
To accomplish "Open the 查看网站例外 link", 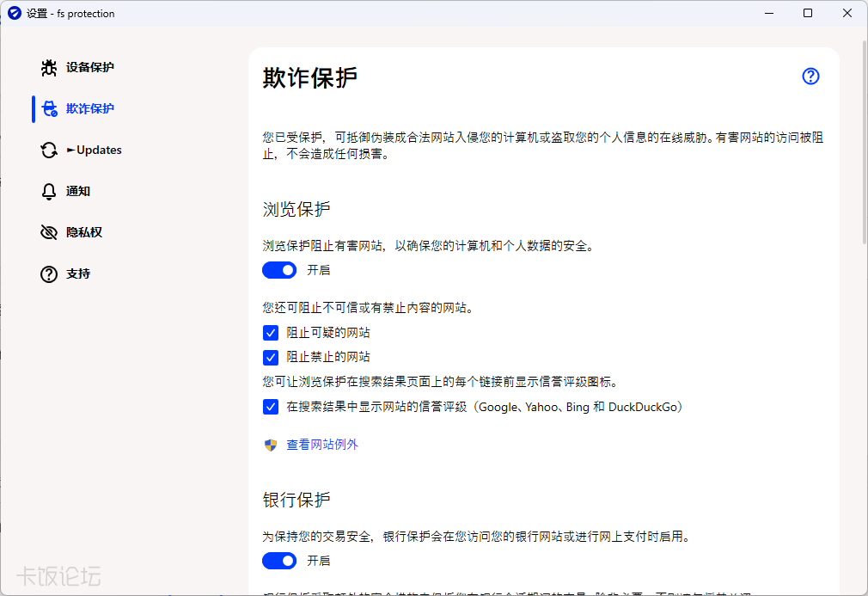I will click(x=322, y=445).
